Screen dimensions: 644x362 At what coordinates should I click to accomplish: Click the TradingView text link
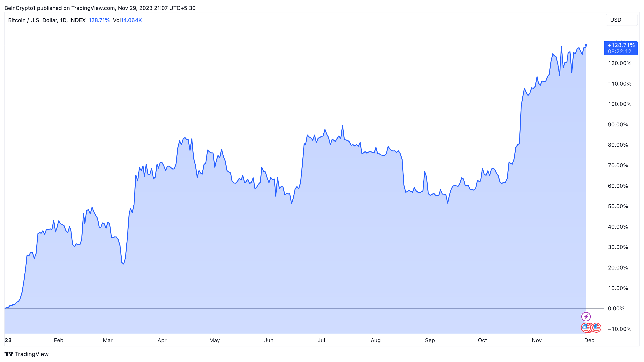click(x=32, y=354)
